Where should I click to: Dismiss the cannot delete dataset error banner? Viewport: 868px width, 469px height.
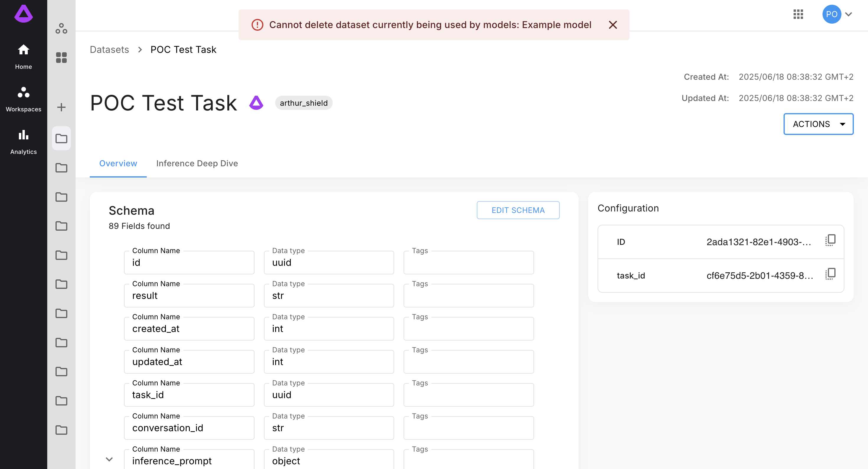[x=613, y=25]
